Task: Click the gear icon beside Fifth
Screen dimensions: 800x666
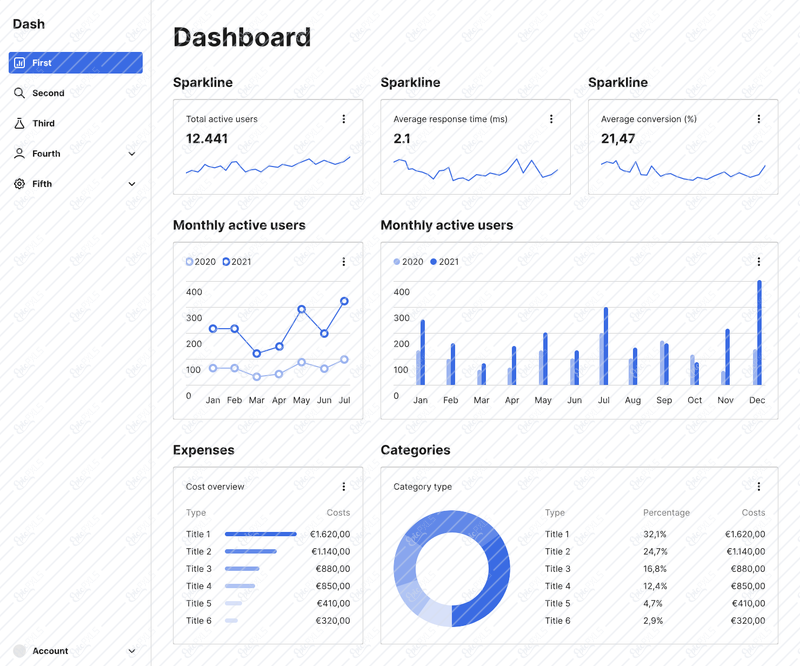Action: click(19, 184)
